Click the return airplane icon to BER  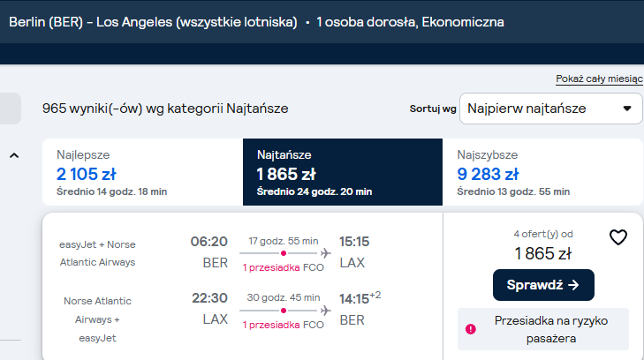click(326, 311)
